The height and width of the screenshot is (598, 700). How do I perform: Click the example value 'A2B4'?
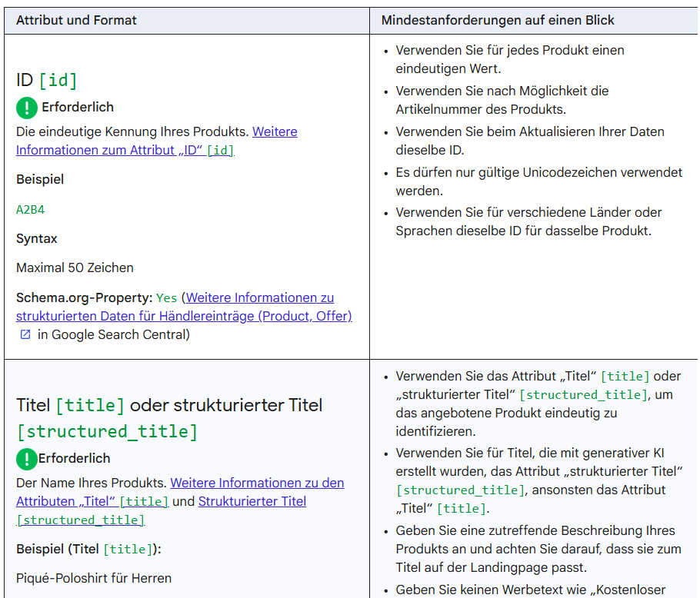[30, 210]
